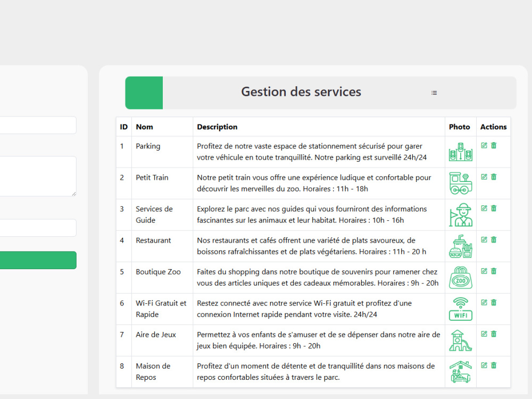Screen dimensions: 532x399
Task: Click the Restaurant description text
Action: [x=311, y=246]
